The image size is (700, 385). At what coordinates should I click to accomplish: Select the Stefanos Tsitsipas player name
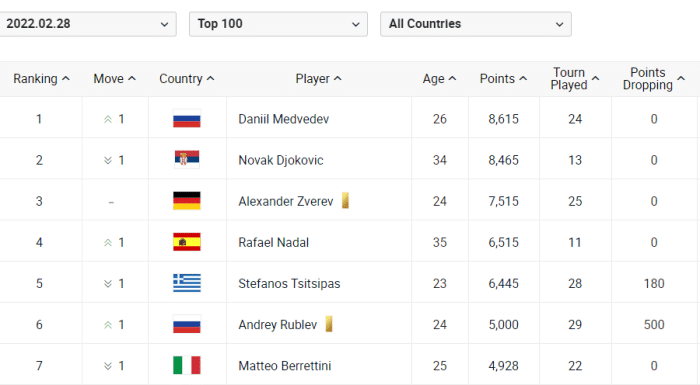tap(289, 284)
